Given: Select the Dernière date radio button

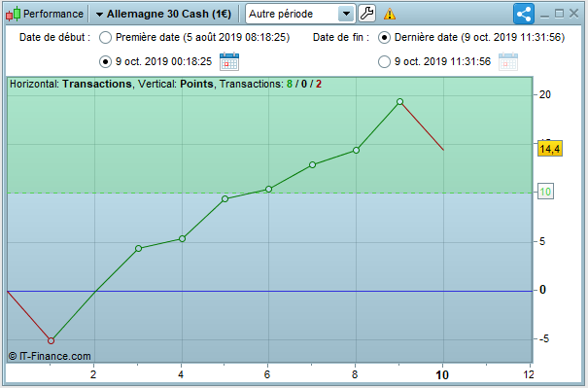Looking at the screenshot, I should (x=384, y=38).
